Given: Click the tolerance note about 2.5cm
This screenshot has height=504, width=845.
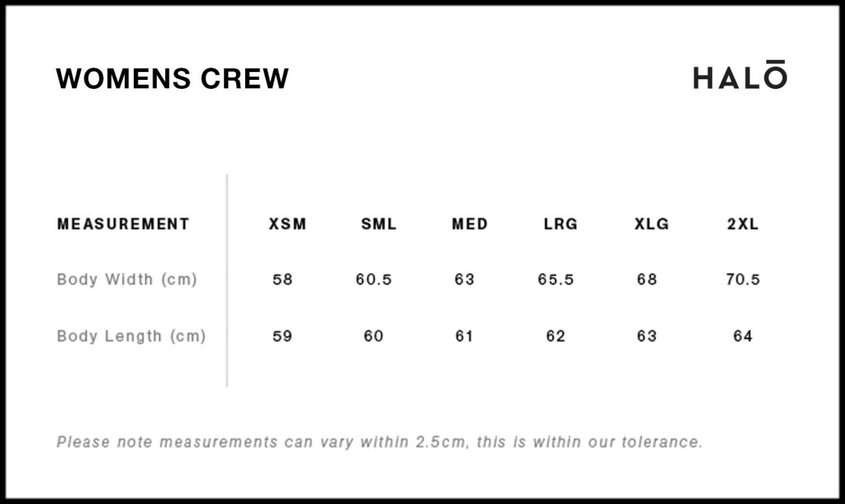Looking at the screenshot, I should coord(380,442).
